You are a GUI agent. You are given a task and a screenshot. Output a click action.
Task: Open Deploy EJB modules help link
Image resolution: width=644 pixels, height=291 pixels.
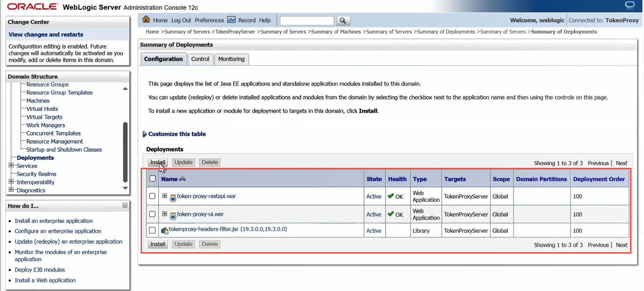pyautogui.click(x=40, y=270)
